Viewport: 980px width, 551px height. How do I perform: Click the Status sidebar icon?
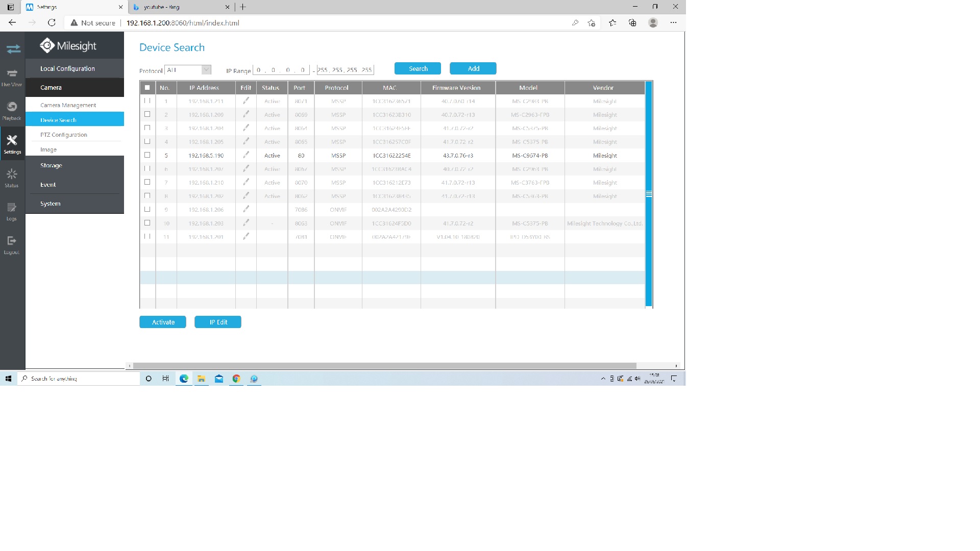point(12,178)
